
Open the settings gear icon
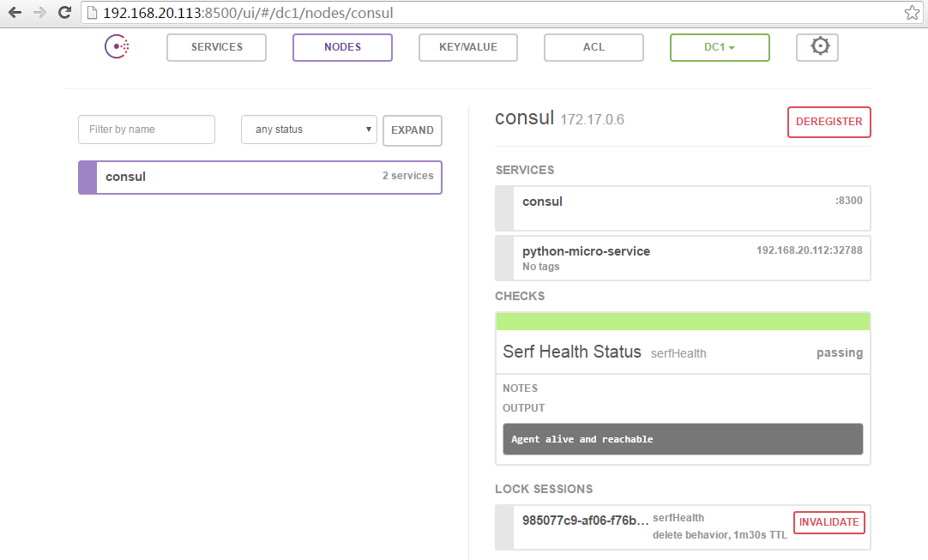point(820,47)
